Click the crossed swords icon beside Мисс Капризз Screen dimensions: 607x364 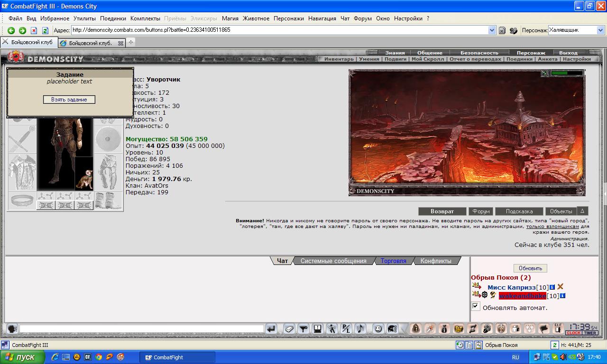point(560,287)
